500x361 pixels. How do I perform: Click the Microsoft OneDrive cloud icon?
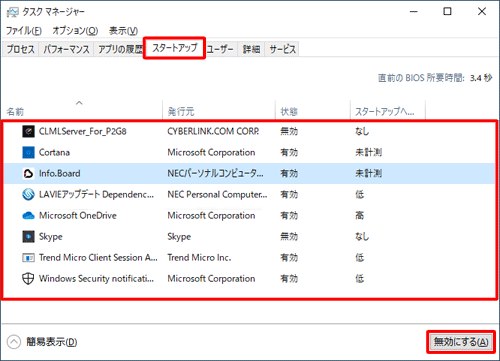tap(28, 216)
